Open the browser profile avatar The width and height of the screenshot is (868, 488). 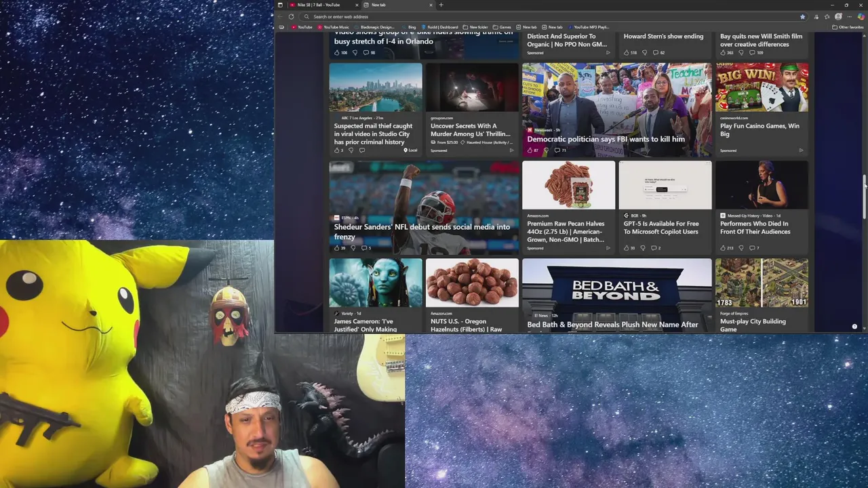click(838, 16)
